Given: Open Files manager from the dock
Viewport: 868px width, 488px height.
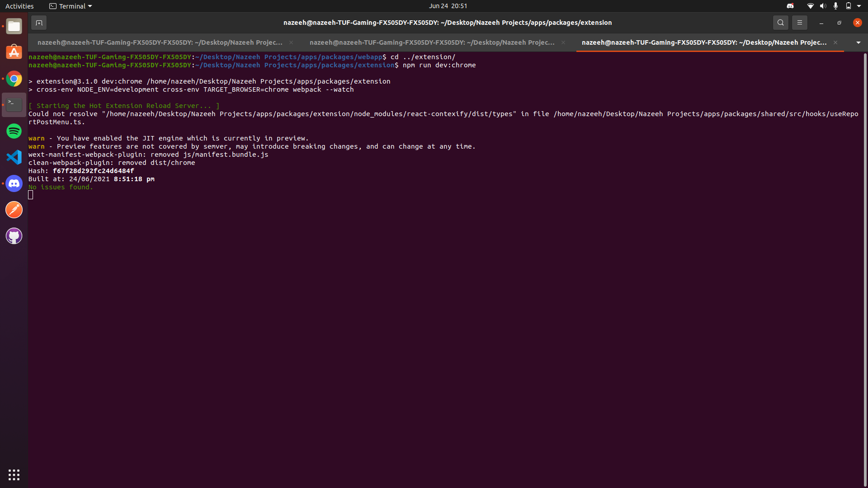Looking at the screenshot, I should [x=14, y=27].
